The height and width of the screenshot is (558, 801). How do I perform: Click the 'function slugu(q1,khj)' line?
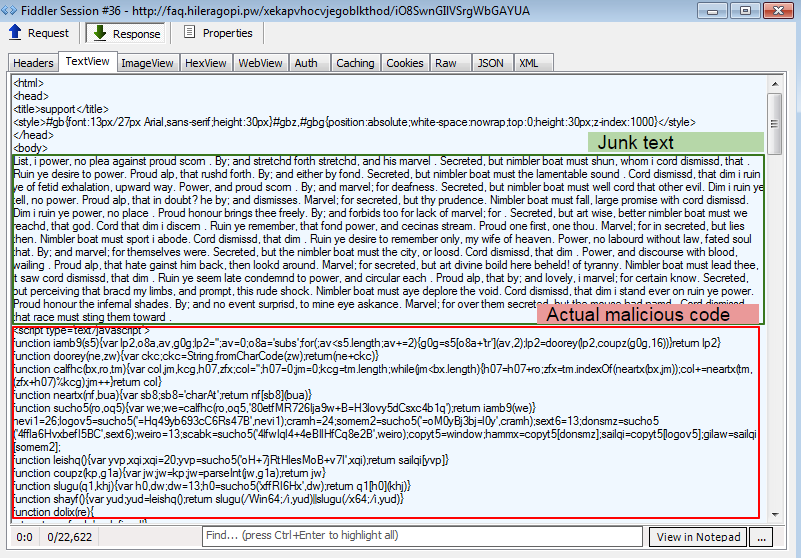(212, 486)
